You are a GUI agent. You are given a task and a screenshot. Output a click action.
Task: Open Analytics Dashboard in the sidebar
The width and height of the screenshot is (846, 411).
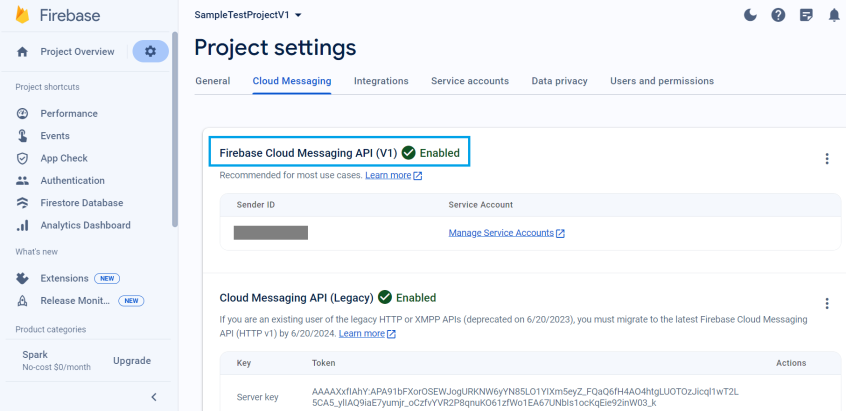click(85, 225)
